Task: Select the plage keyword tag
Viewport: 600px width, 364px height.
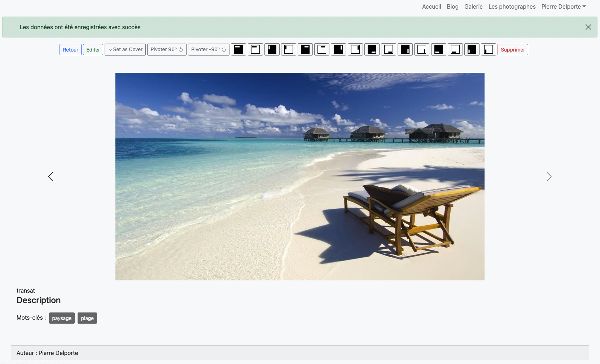Action: [87, 318]
